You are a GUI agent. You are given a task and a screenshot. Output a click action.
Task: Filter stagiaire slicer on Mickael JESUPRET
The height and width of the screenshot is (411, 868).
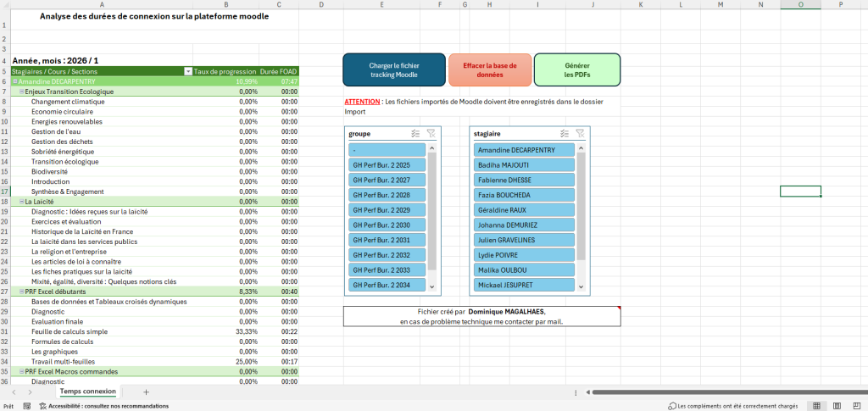524,285
